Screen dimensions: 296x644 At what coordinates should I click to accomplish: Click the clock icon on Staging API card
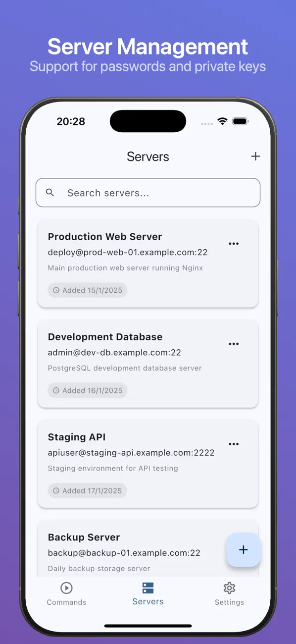coord(56,490)
